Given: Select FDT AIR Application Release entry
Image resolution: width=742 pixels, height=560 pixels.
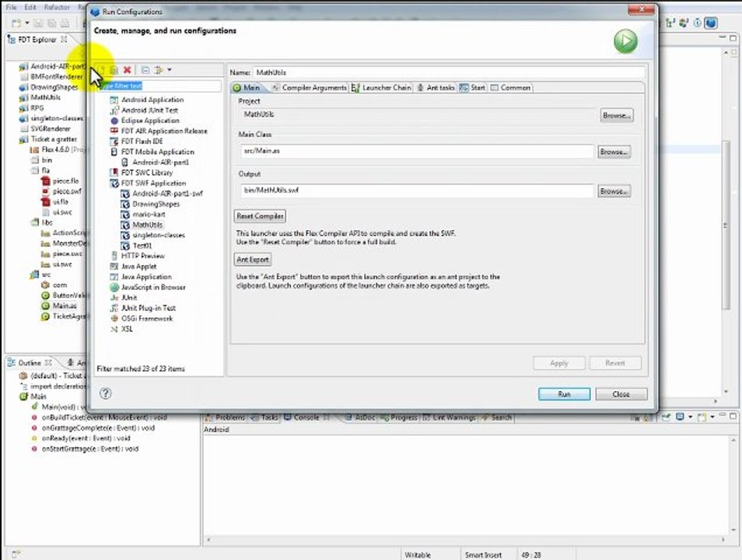Looking at the screenshot, I should coord(164,131).
